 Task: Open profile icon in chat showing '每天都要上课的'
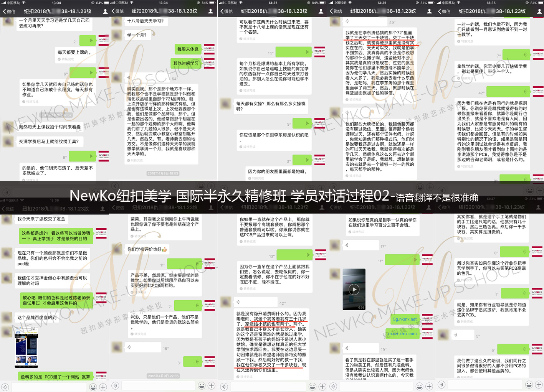[x=105, y=12]
